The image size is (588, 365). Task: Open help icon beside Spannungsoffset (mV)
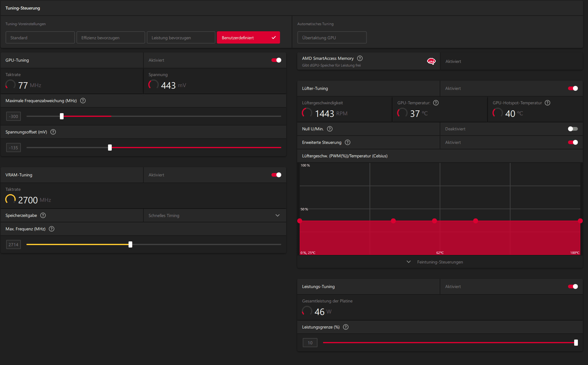tap(53, 132)
